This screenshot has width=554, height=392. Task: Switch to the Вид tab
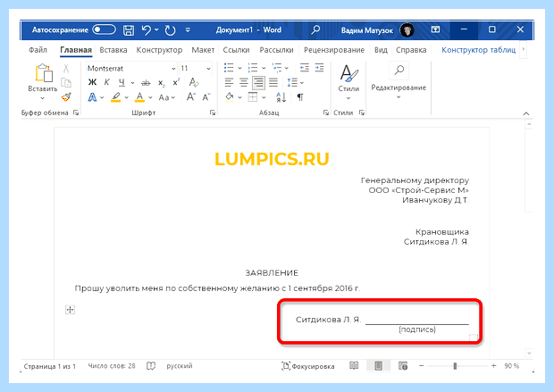tap(381, 50)
